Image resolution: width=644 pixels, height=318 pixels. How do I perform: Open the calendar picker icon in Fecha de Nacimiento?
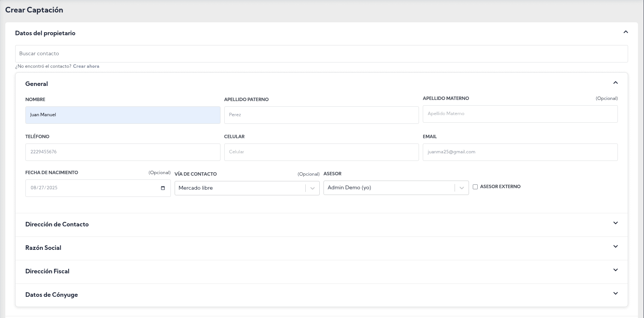point(163,188)
